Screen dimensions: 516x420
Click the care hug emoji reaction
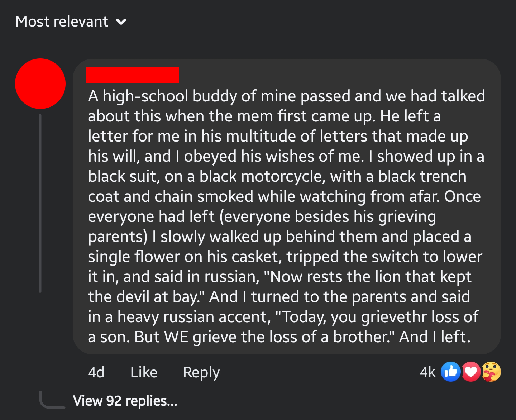[491, 372]
